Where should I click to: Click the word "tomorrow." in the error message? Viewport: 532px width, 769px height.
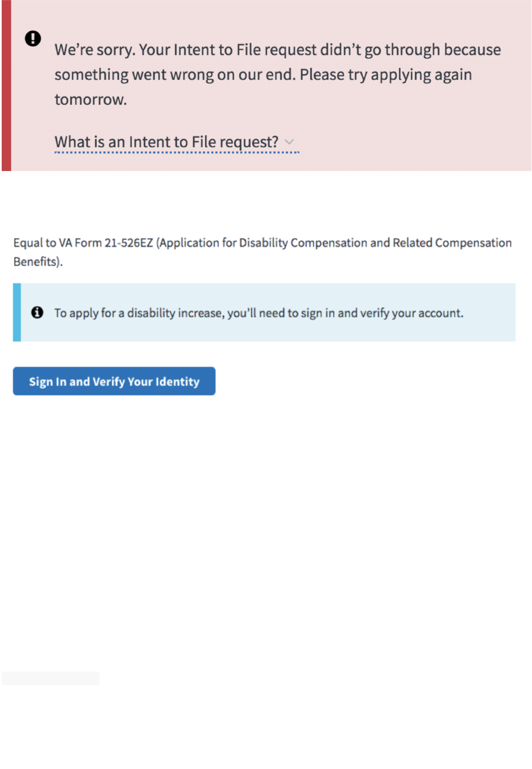pos(91,100)
